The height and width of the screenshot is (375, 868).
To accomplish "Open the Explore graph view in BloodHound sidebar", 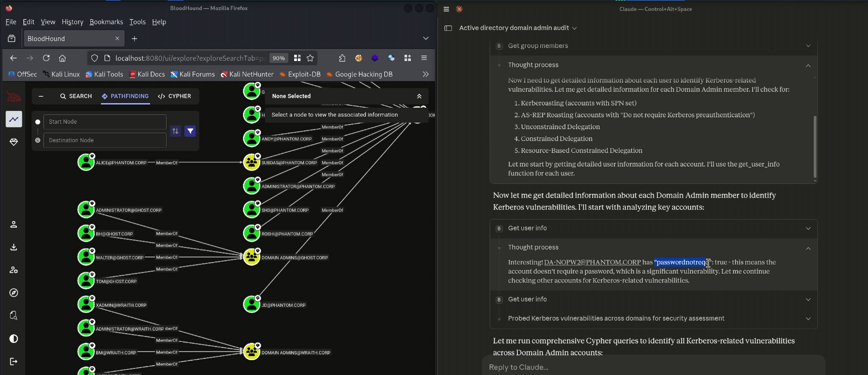I will coord(14,119).
